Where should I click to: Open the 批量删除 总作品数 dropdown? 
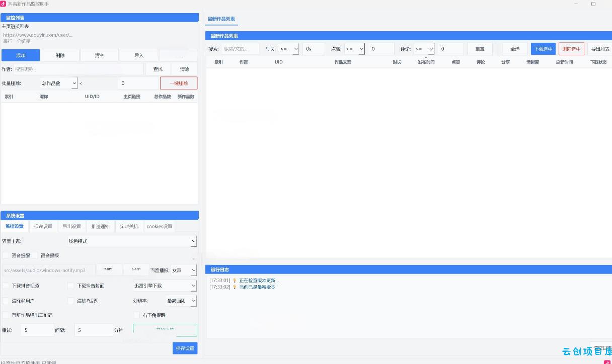59,83
